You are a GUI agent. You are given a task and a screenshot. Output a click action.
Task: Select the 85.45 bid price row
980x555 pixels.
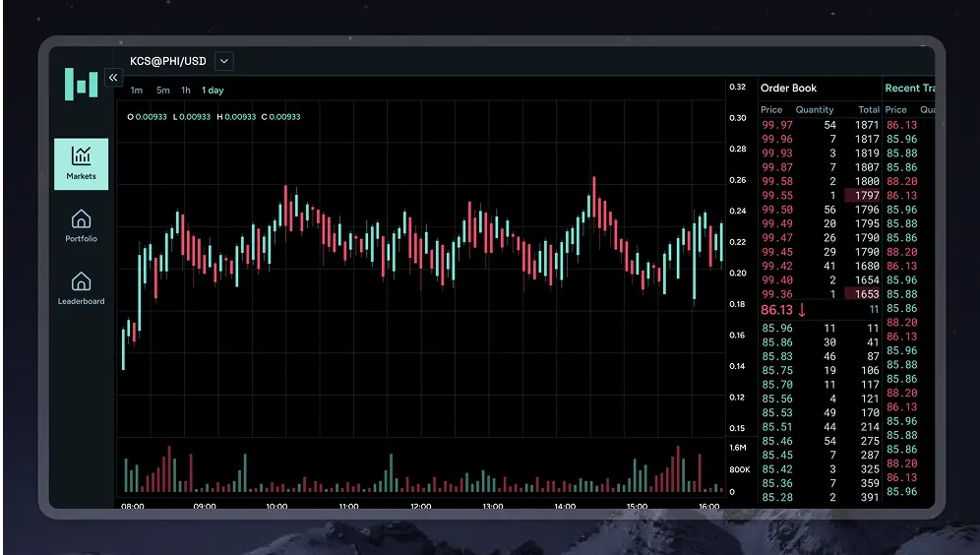click(x=820, y=455)
